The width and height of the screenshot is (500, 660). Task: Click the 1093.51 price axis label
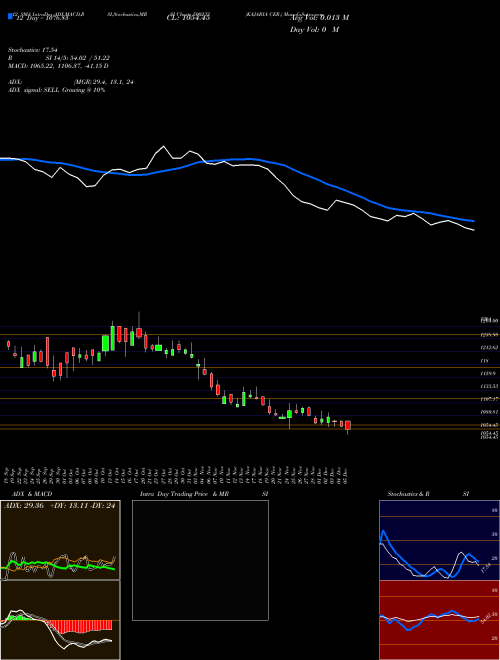(x=490, y=412)
